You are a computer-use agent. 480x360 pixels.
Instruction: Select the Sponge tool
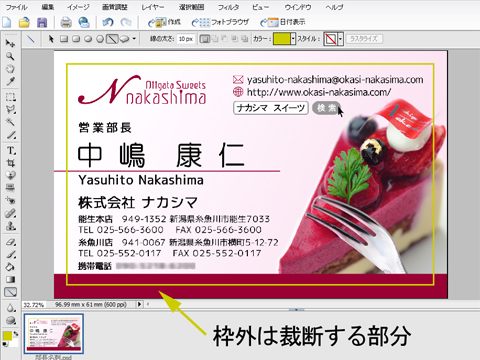pyautogui.click(x=10, y=320)
